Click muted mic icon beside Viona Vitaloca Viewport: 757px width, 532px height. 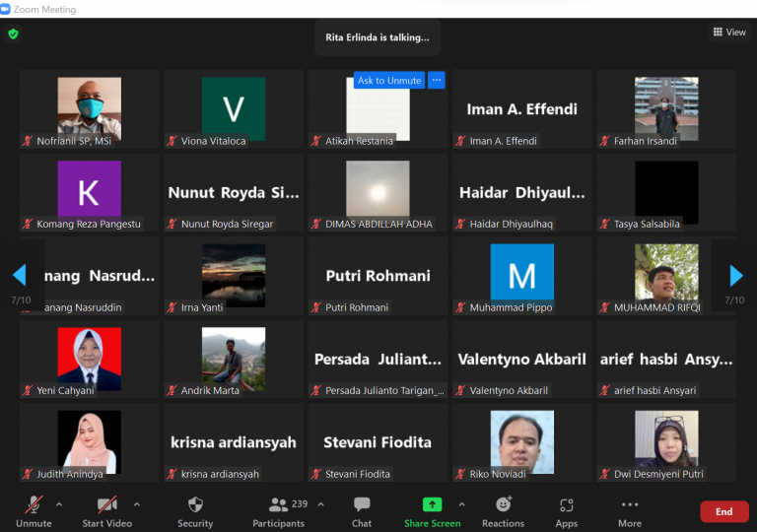pyautogui.click(x=172, y=141)
